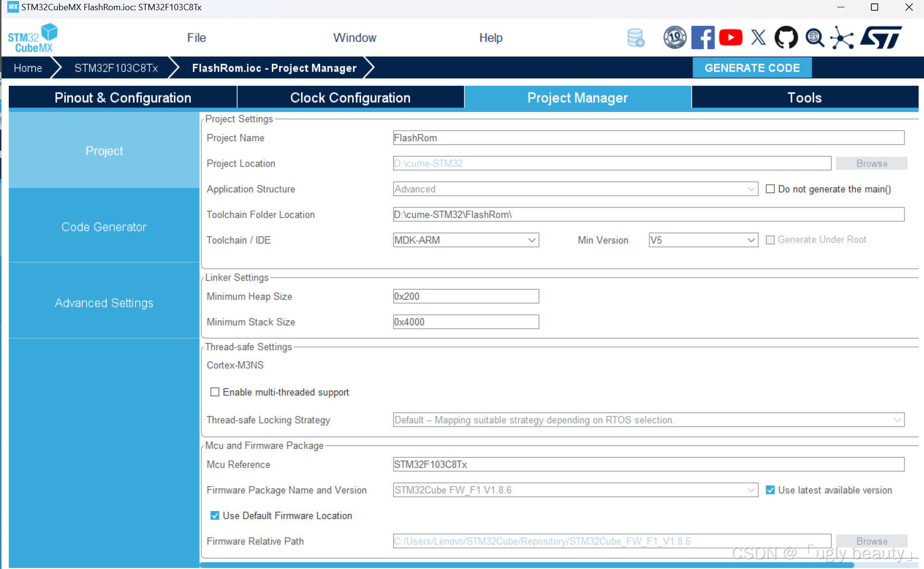Open Firmware Package Name and Version dropdown
This screenshot has height=569, width=924.
pyautogui.click(x=575, y=490)
